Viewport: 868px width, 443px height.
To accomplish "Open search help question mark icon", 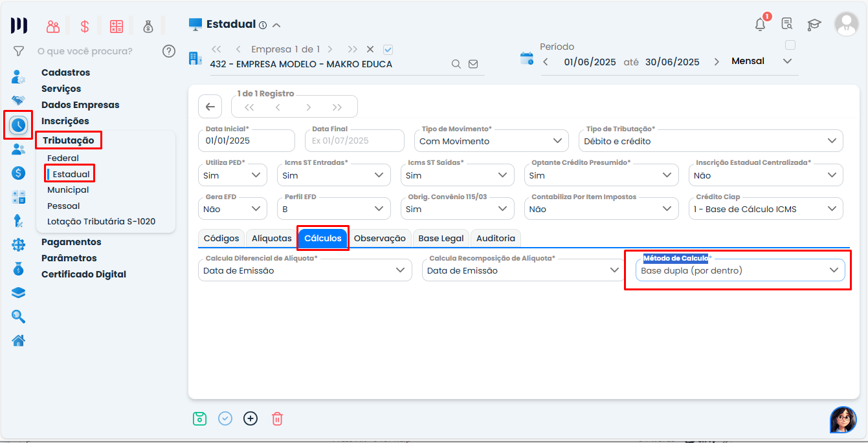I will click(169, 51).
